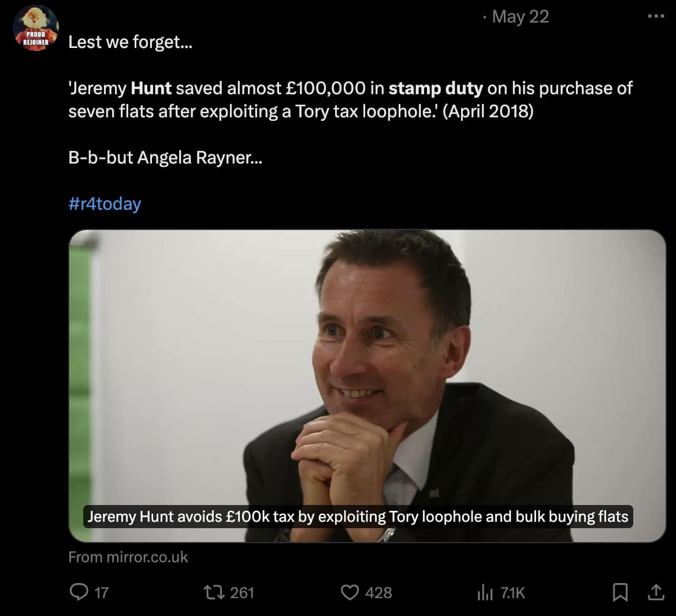
Task: Open the three-dot more options icon
Action: coord(655,17)
